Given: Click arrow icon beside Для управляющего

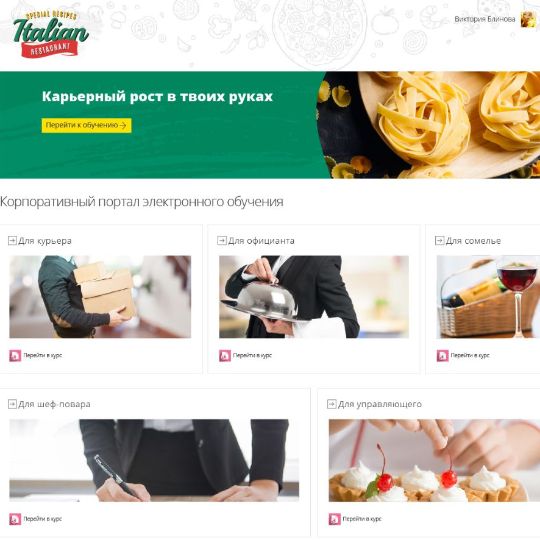Looking at the screenshot, I should click(331, 404).
